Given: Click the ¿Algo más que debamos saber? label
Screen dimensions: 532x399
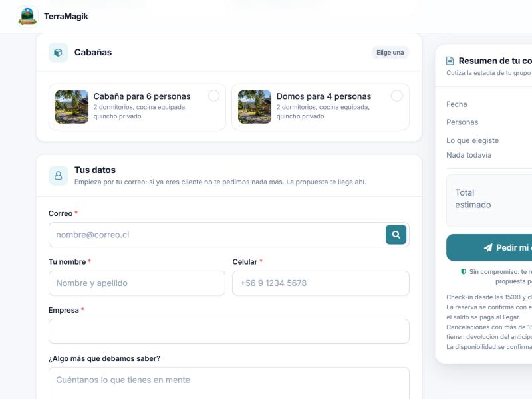Looking at the screenshot, I should coord(104,358).
